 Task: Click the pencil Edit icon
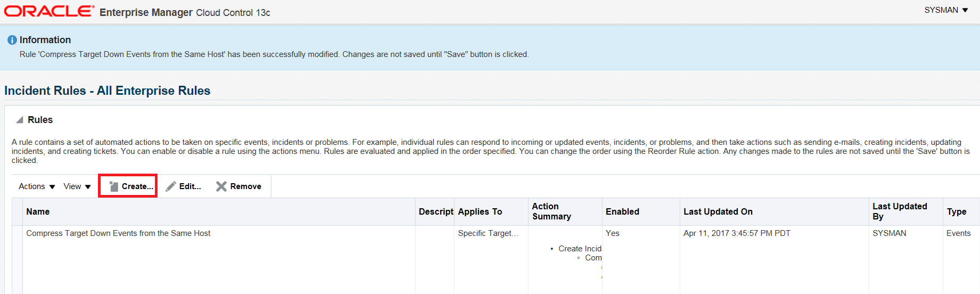[171, 186]
